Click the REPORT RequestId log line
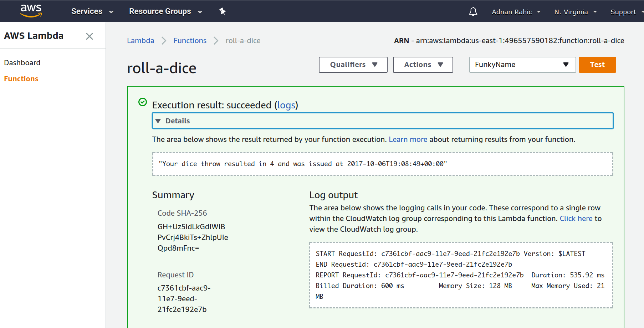Viewport: 644px width, 328px height. [x=460, y=275]
